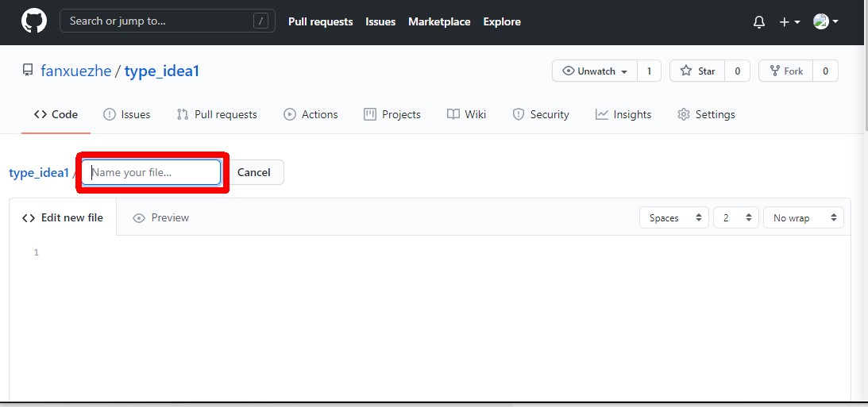Open the GitHub home logo
The image size is (868, 407).
(34, 21)
